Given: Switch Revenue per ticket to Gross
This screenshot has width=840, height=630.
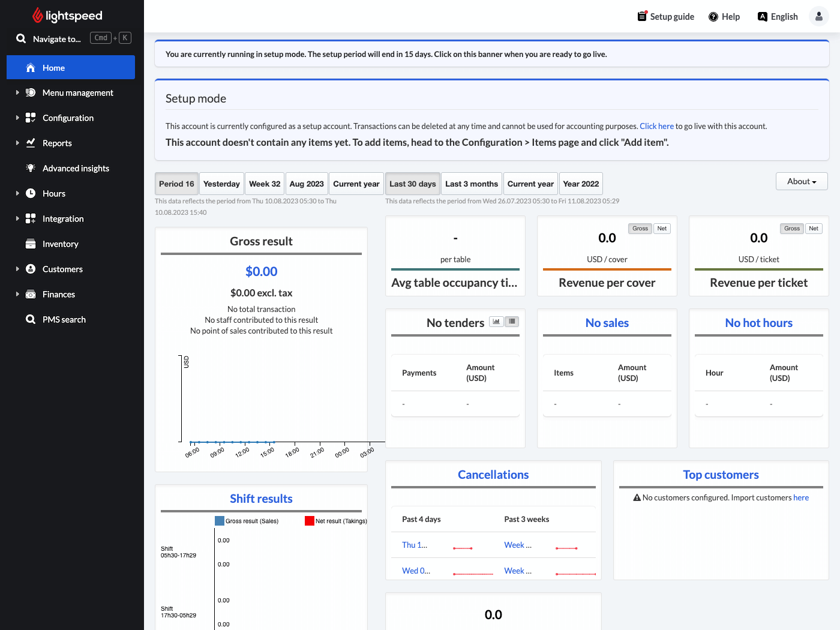Looking at the screenshot, I should [x=791, y=228].
